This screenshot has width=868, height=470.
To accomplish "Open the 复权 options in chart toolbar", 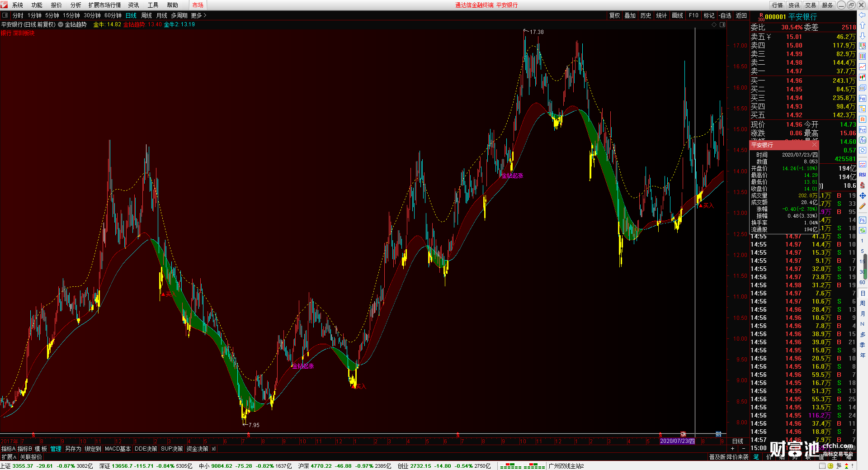I will click(x=614, y=15).
